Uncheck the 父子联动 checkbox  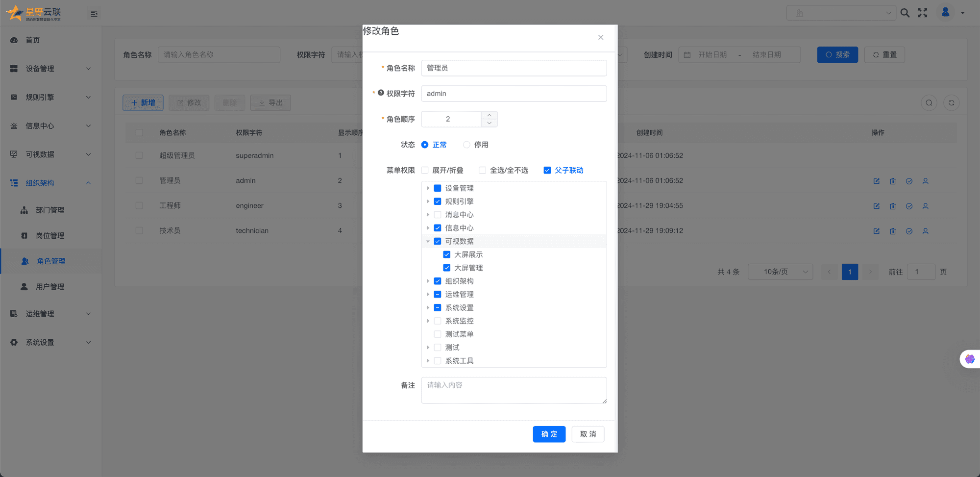point(547,170)
